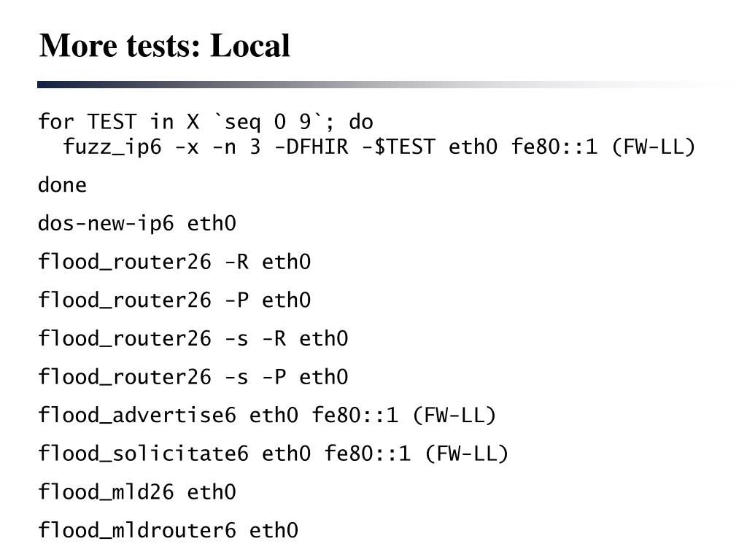The height and width of the screenshot is (560, 747).
Task: Click (FW-LL) on the flood_advertise6 line
Action: 454,415
